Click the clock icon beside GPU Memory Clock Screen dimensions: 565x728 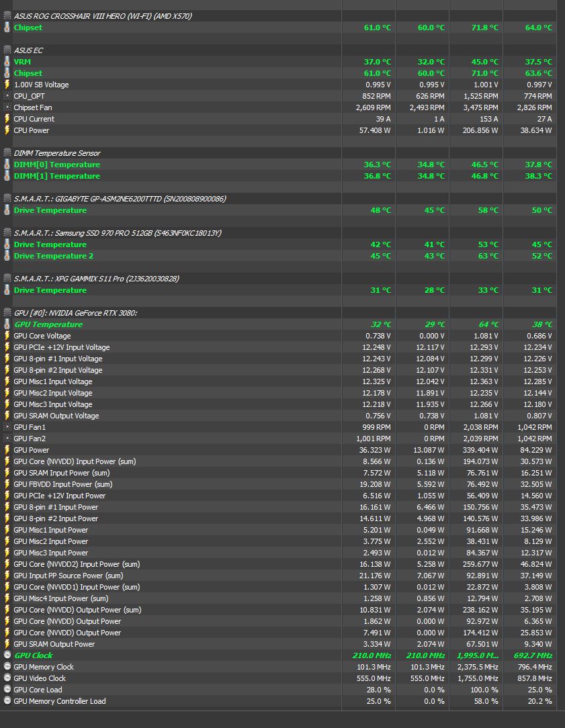7,667
